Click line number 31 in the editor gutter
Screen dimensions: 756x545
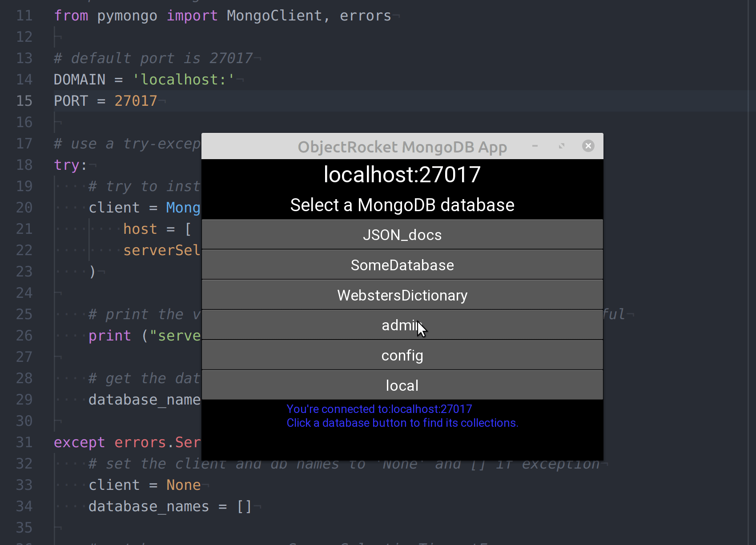(x=24, y=442)
